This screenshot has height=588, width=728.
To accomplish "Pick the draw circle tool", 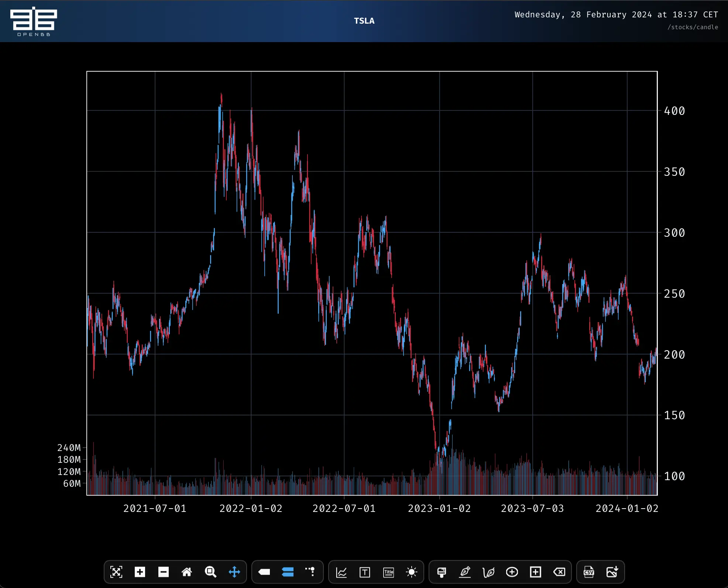I will [x=512, y=572].
